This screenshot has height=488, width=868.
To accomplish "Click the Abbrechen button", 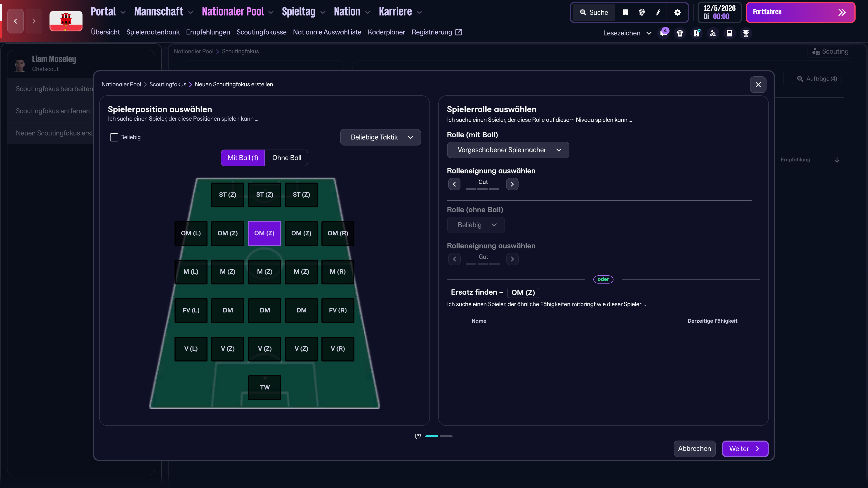I will point(694,449).
